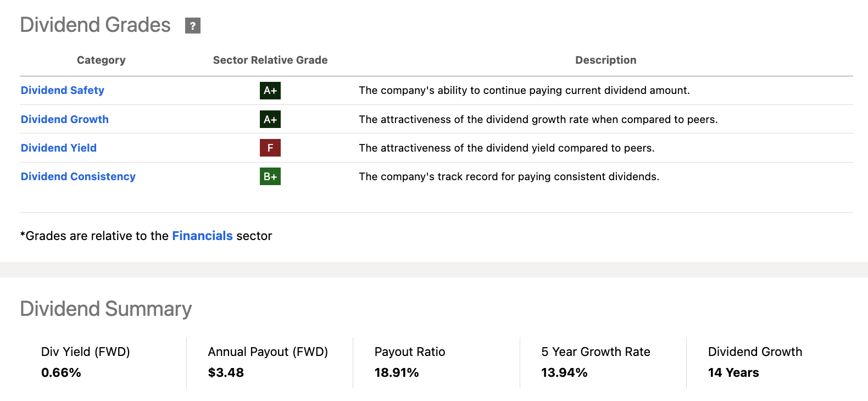Open the Dividend Growth details link

pyautogui.click(x=64, y=119)
